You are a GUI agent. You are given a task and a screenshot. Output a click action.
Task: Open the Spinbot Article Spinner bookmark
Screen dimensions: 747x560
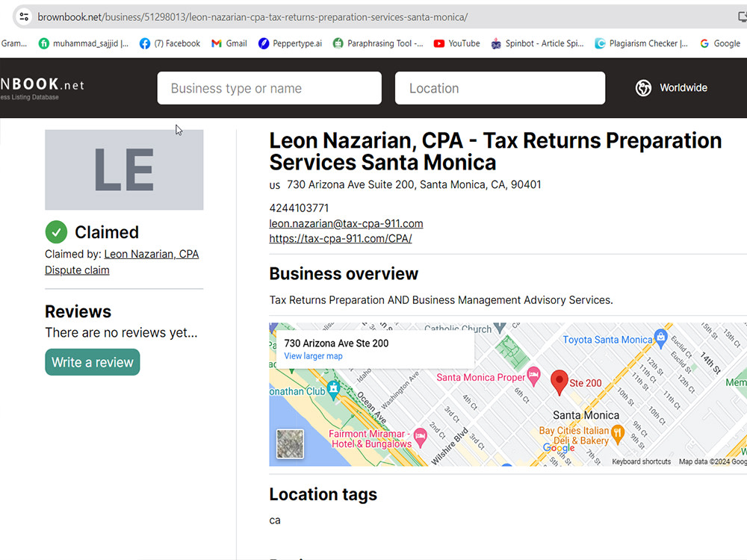point(537,43)
